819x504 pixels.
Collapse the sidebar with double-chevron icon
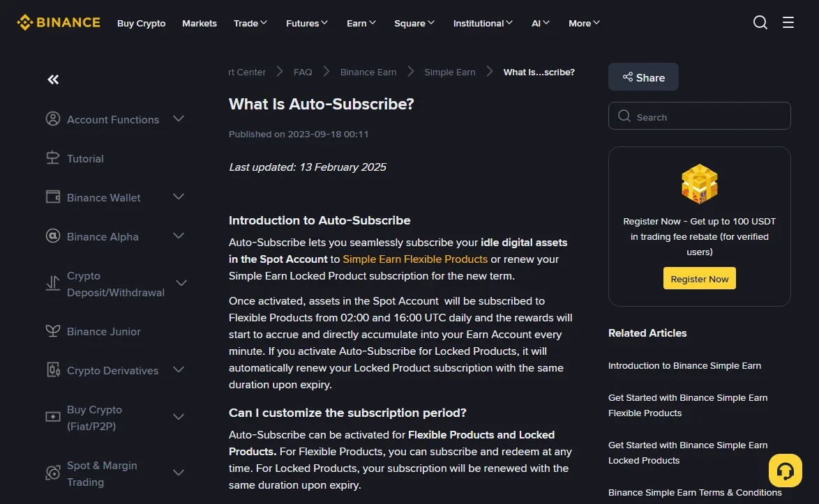[53, 79]
